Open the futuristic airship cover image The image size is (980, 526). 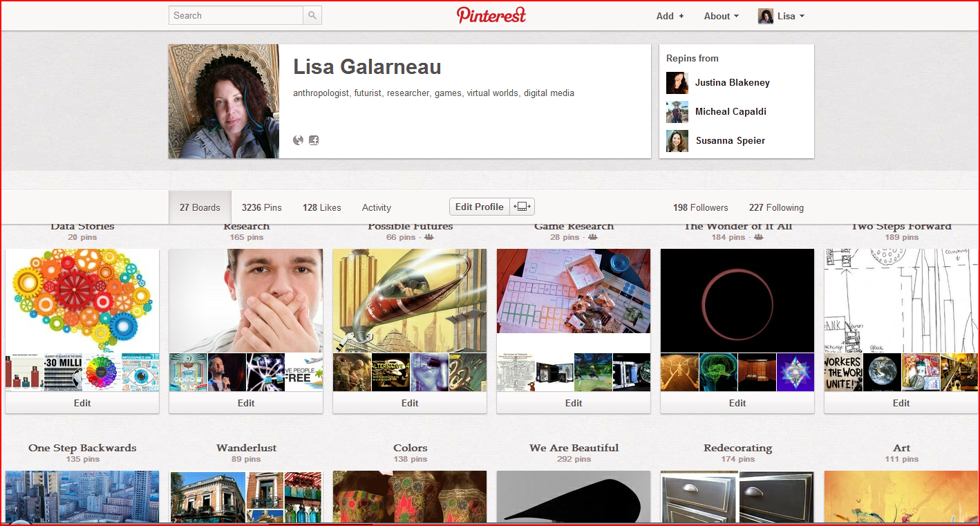(410, 301)
